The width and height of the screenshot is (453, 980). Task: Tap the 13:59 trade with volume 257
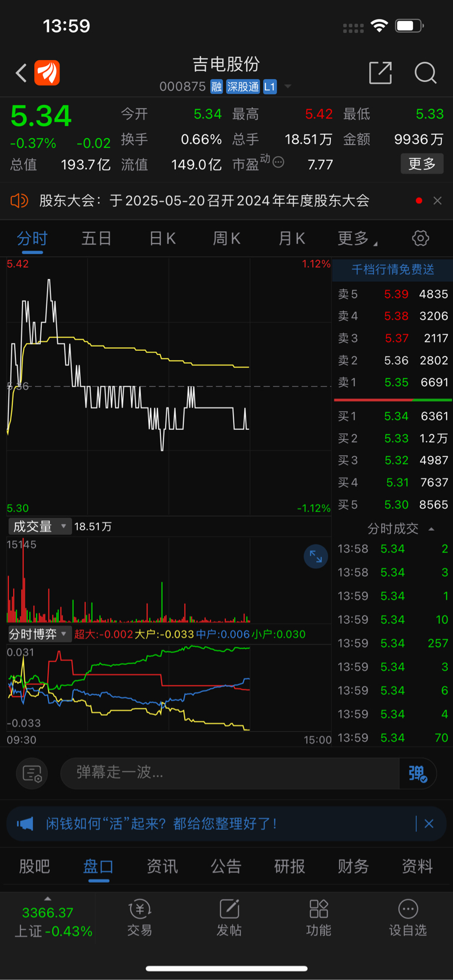coord(393,643)
